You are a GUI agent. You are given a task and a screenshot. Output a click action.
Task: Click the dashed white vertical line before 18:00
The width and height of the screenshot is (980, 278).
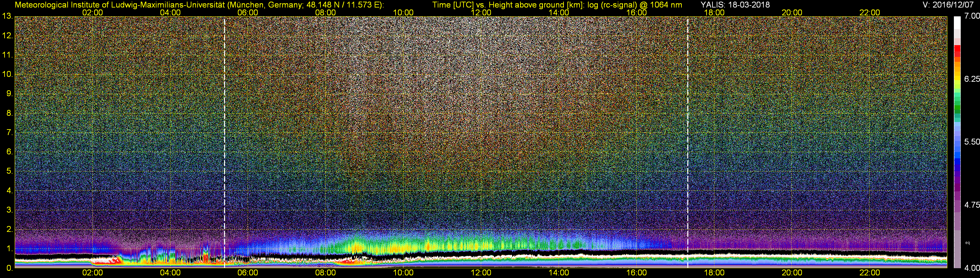pos(688,142)
